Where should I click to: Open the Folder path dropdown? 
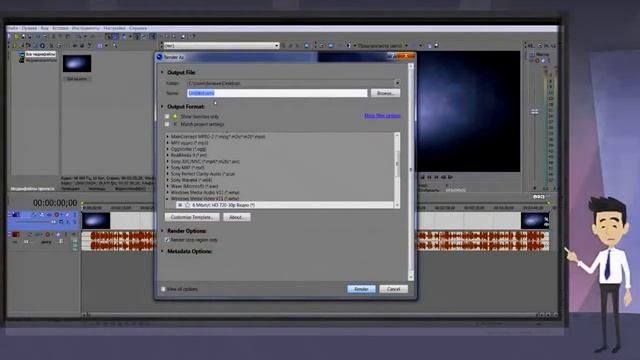tap(397, 83)
